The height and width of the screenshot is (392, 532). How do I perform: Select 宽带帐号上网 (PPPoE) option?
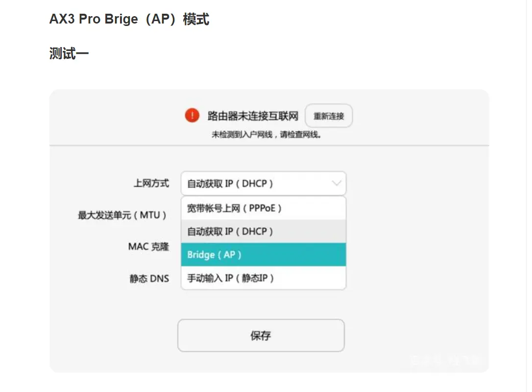[x=263, y=208]
